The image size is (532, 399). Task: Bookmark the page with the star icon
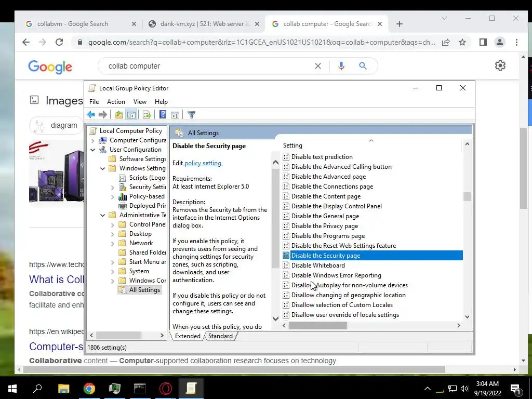tap(462, 42)
